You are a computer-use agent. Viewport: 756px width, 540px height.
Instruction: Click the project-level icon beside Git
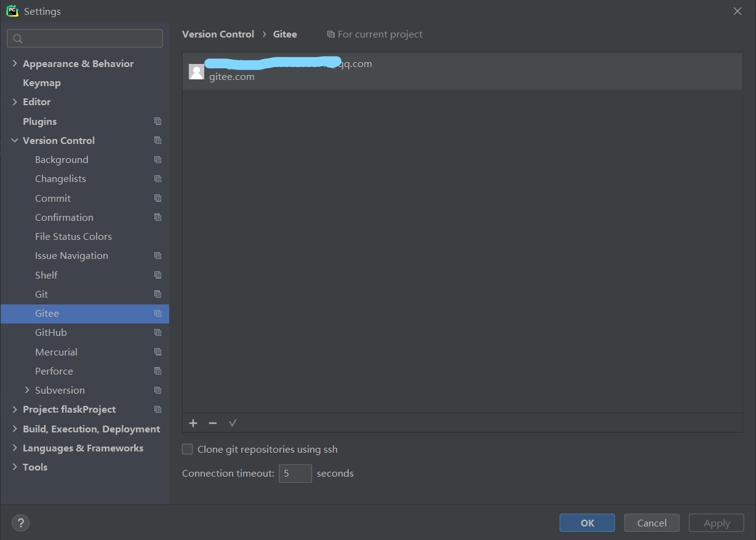pyautogui.click(x=157, y=294)
